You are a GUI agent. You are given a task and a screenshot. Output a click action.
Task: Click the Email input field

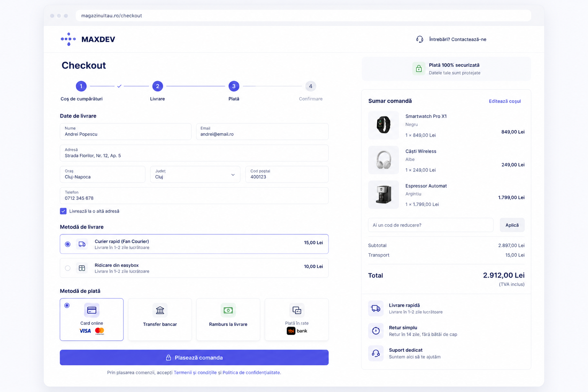(x=262, y=131)
